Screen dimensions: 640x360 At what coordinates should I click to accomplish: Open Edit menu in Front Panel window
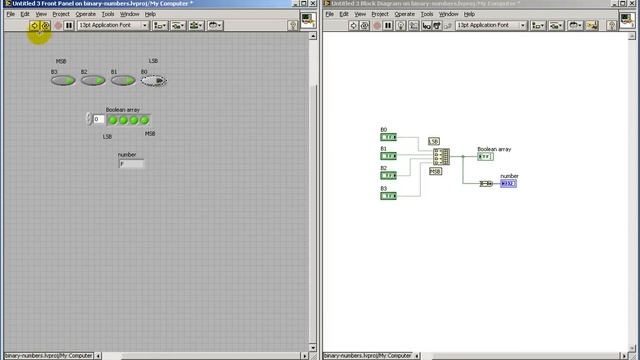pyautogui.click(x=25, y=14)
